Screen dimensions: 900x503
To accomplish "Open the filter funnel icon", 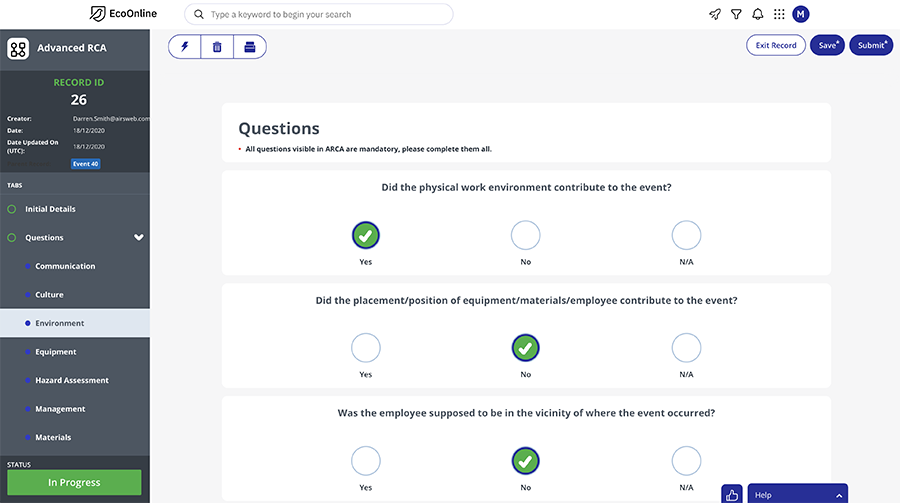I will click(736, 14).
